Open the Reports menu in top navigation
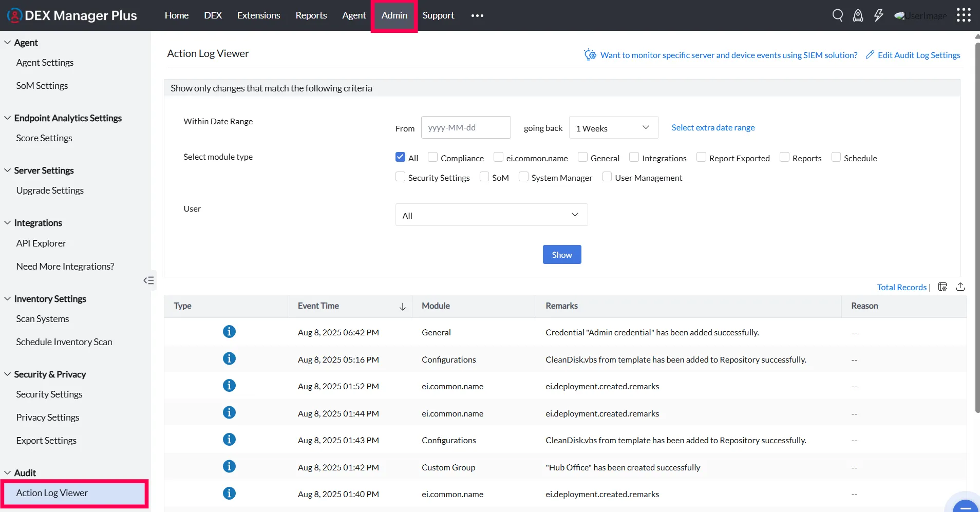 (311, 15)
